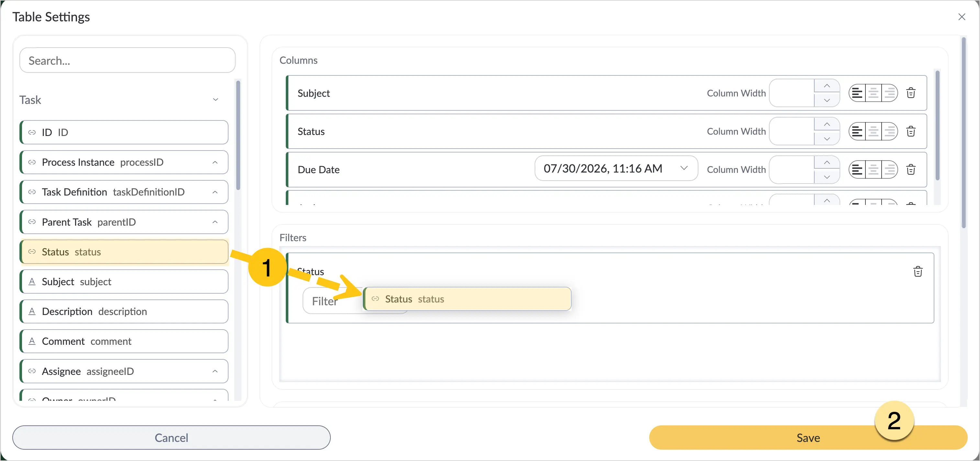Delete the Due Date column with trash icon

(x=911, y=169)
